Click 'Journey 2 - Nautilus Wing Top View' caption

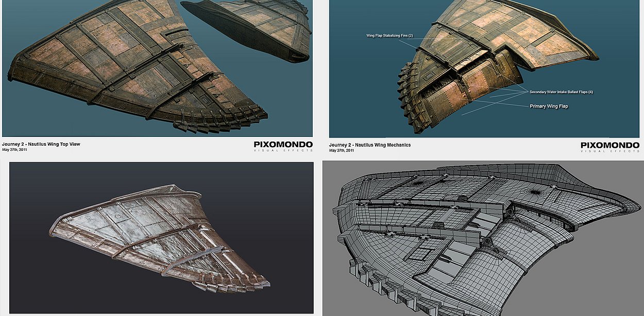tap(41, 145)
